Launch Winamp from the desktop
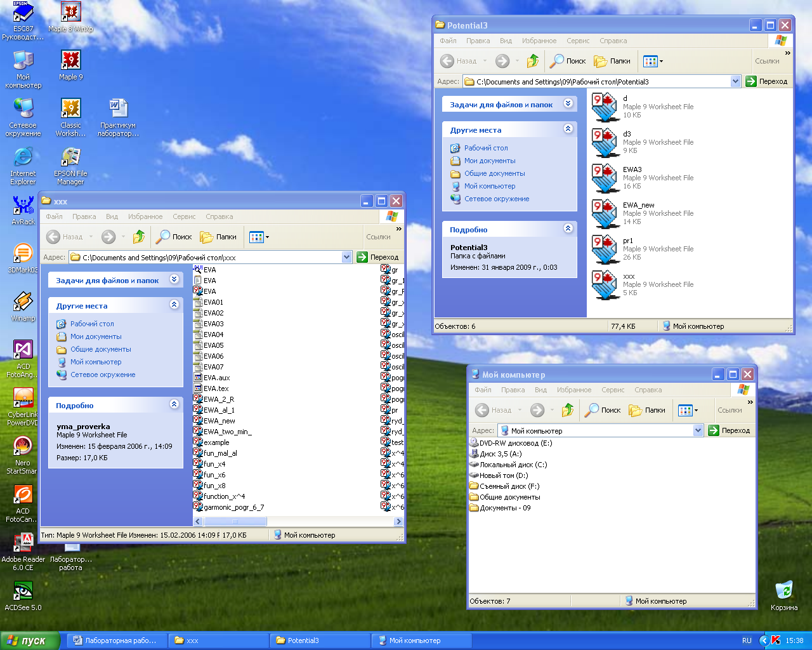This screenshot has width=812, height=650. pyautogui.click(x=23, y=306)
